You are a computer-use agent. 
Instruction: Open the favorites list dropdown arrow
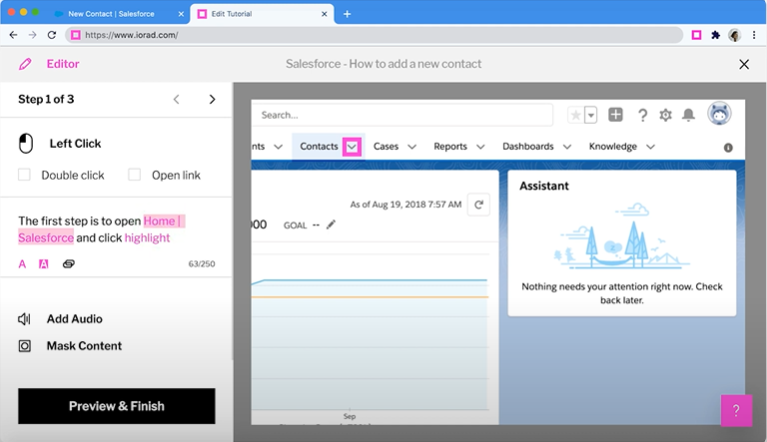point(591,115)
